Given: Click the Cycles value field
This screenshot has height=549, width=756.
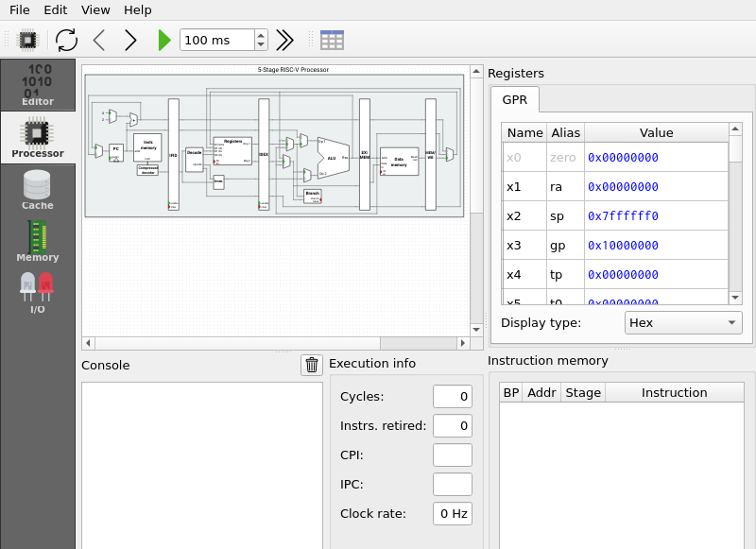Looking at the screenshot, I should (453, 396).
